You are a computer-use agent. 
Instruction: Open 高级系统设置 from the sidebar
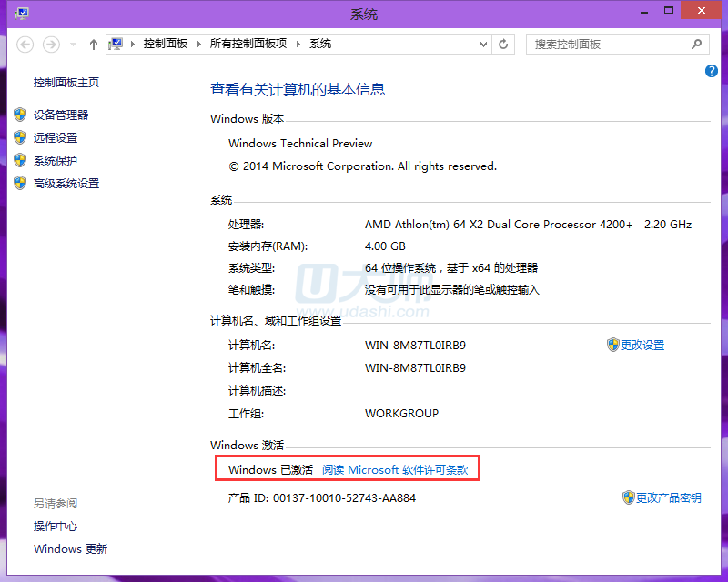pyautogui.click(x=66, y=183)
